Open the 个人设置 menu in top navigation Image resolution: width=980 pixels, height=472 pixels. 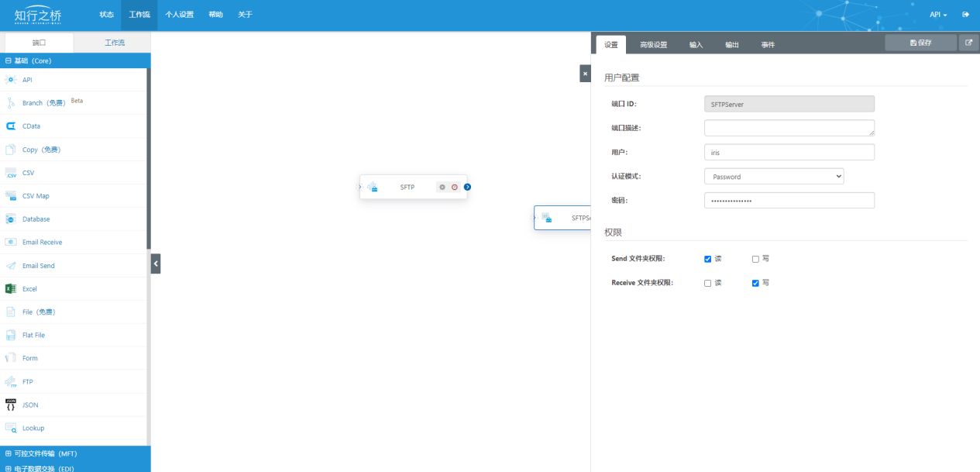(179, 15)
